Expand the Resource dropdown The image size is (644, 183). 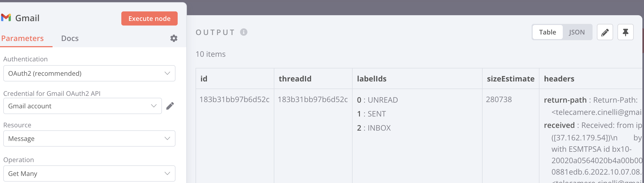89,138
